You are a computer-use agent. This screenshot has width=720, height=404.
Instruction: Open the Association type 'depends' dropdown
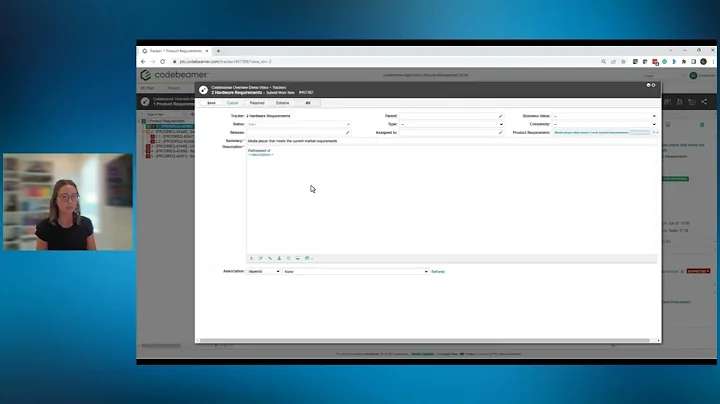coord(264,272)
